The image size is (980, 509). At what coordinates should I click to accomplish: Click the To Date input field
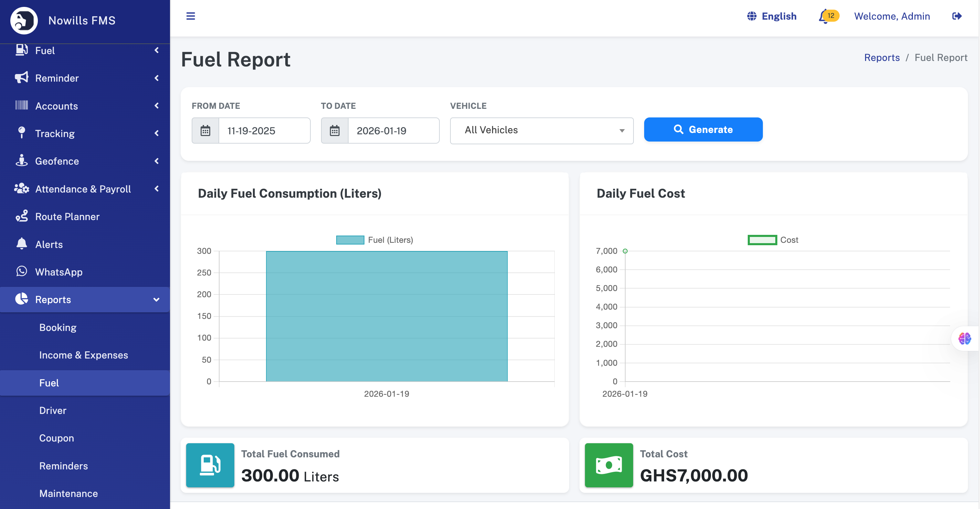point(393,131)
